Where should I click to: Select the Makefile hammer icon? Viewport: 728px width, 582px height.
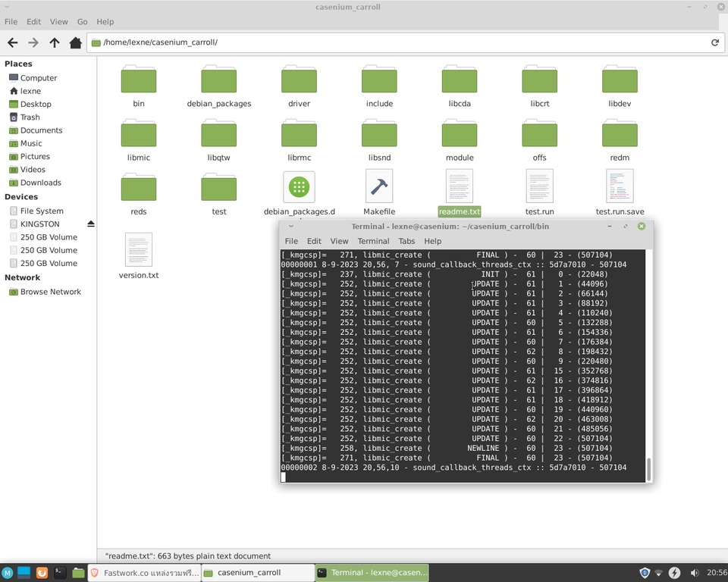click(x=379, y=187)
